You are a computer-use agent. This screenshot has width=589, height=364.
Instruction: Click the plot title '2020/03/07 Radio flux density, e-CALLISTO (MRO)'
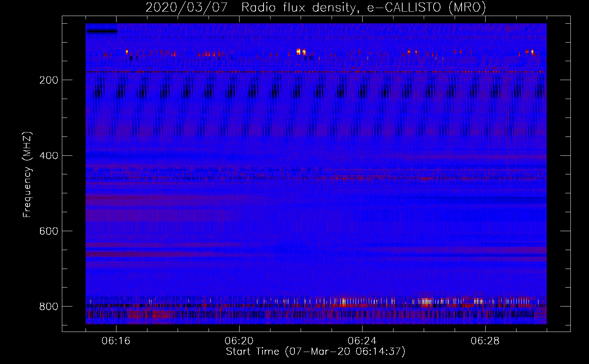[316, 7]
